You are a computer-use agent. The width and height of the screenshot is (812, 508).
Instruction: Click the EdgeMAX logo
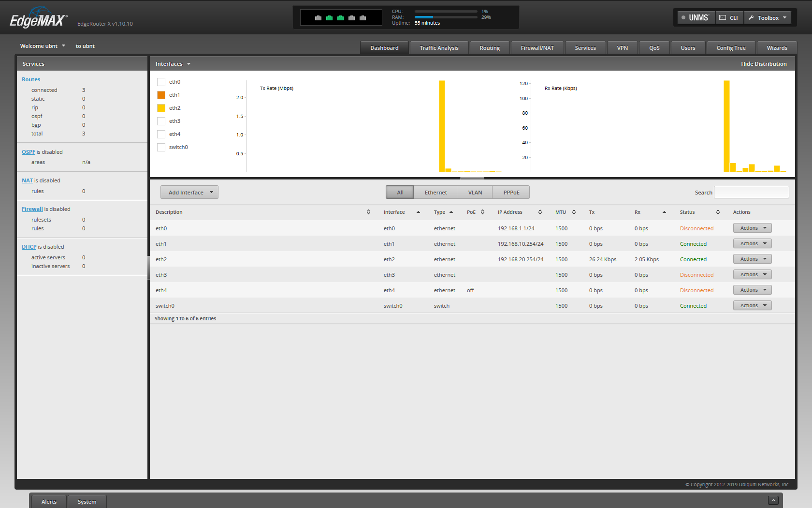(x=39, y=18)
